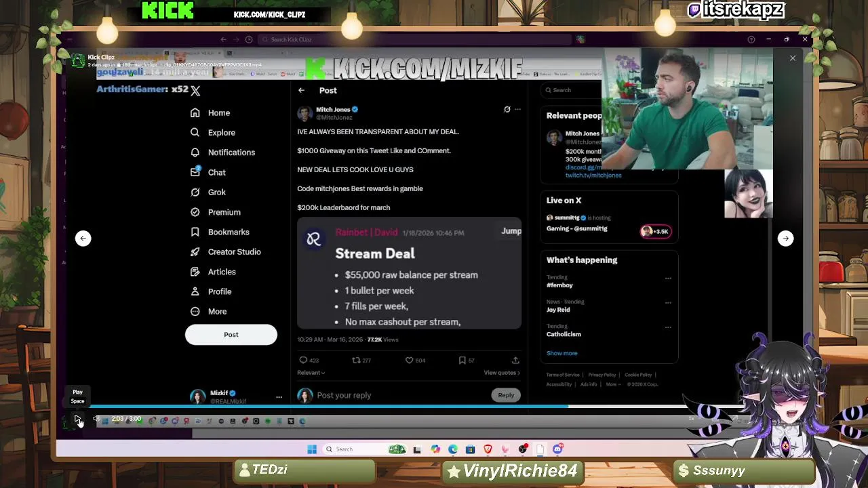Click Jump button on embedded Stream Deal

pyautogui.click(x=511, y=231)
